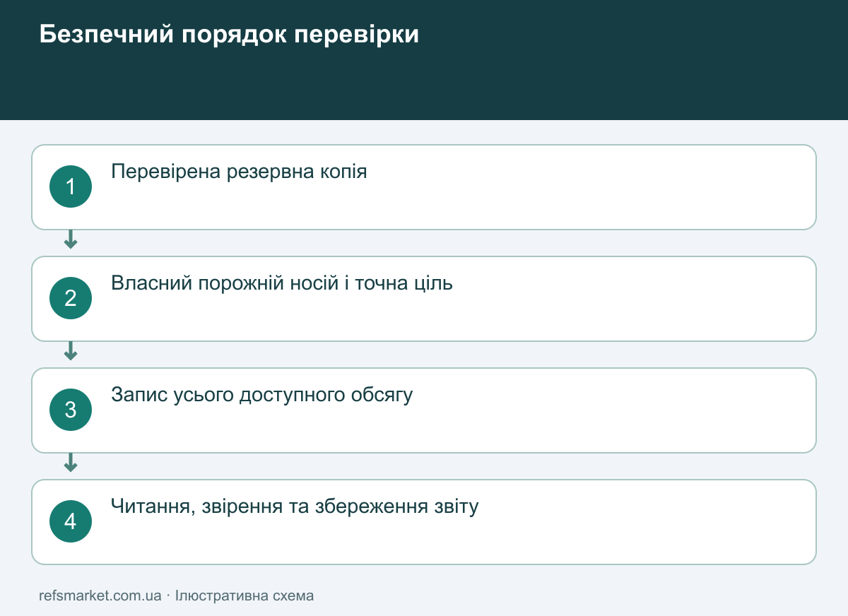Viewport: 848px width, 616px height.
Task: Select the text "Читання, звірення та збереження звіту"
Action: coord(295,507)
